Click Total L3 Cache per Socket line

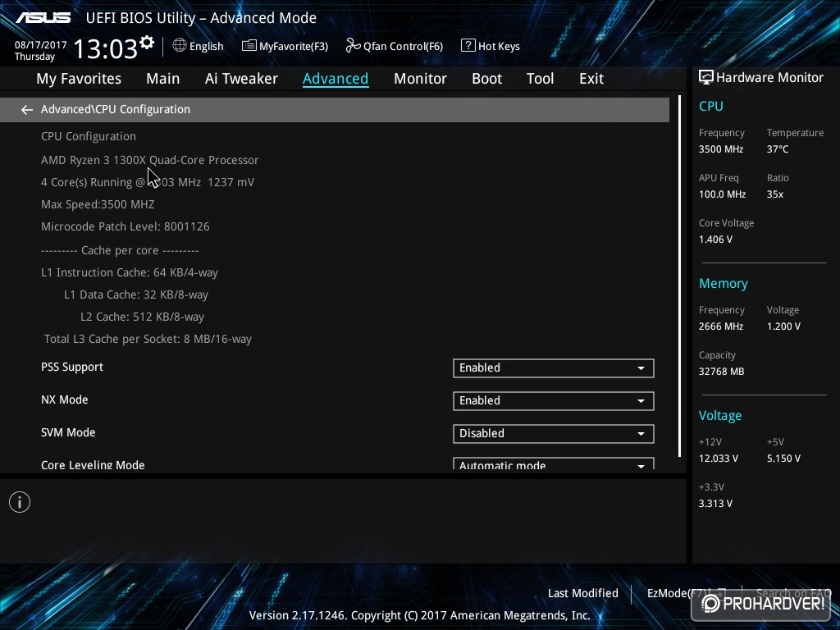click(x=148, y=339)
